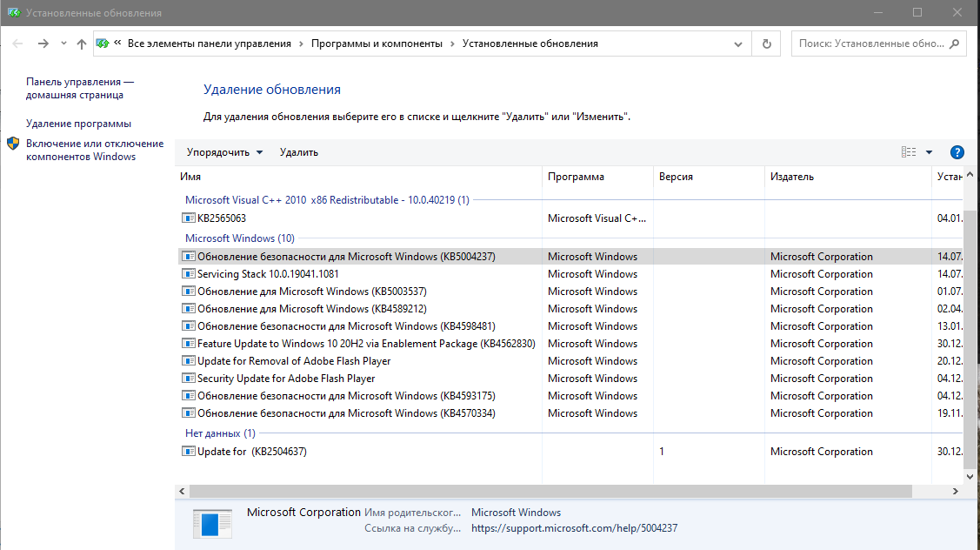The image size is (980, 550).
Task: Open Удаление программы link
Action: pos(78,124)
